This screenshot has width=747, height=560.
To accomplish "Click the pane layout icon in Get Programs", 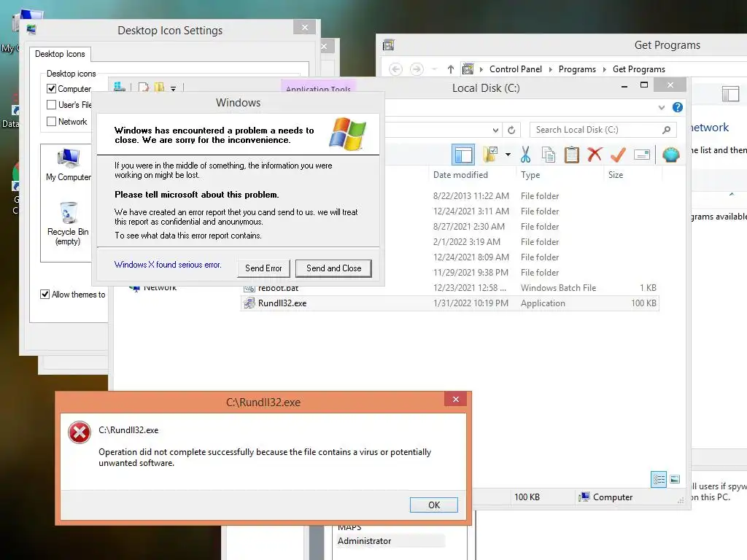I will (x=730, y=94).
